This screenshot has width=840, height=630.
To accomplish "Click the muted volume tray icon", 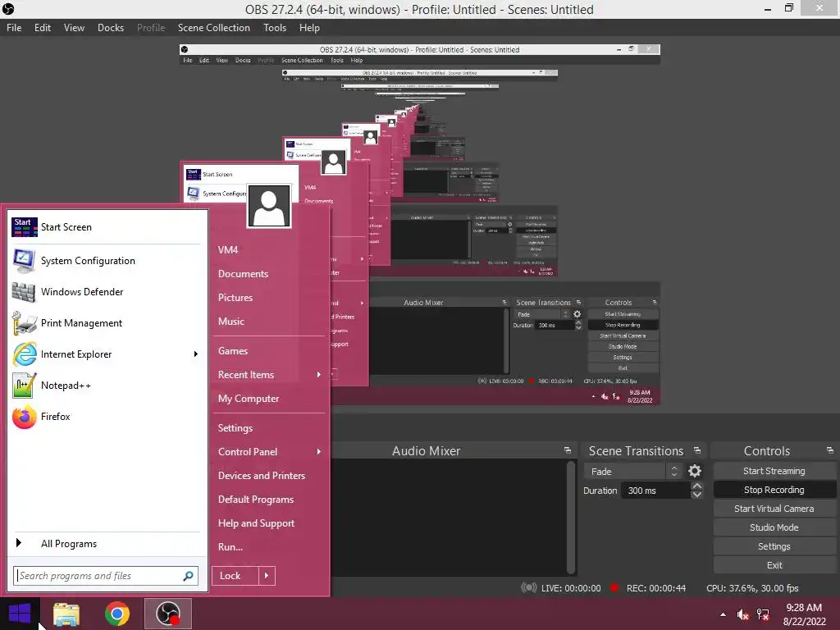I will point(742,614).
